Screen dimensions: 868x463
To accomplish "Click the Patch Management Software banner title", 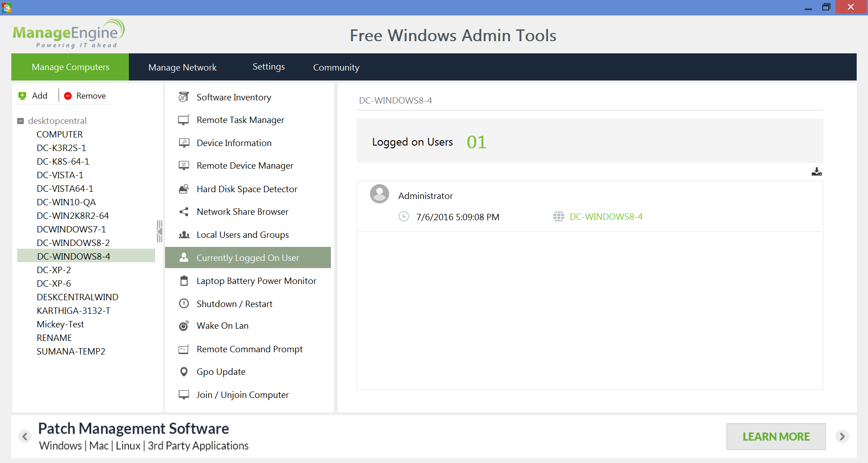I will [x=133, y=428].
